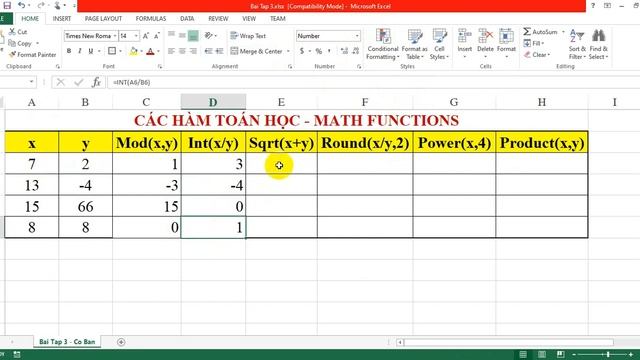Open the font size dropdown
This screenshot has height=360, width=640.
pos(136,36)
